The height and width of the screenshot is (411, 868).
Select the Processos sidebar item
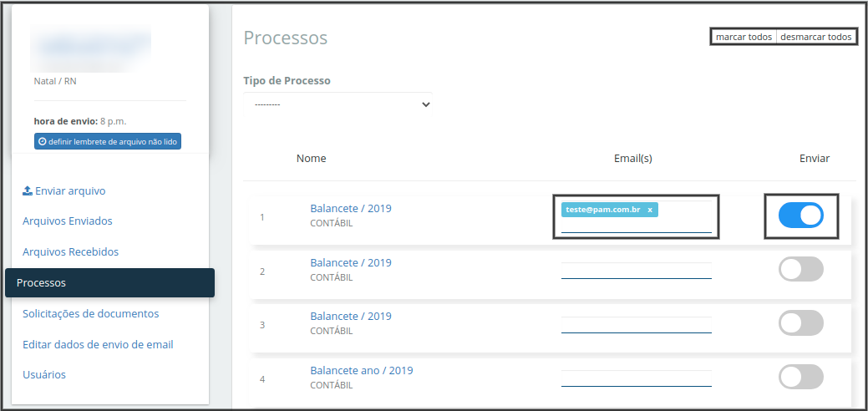point(109,282)
